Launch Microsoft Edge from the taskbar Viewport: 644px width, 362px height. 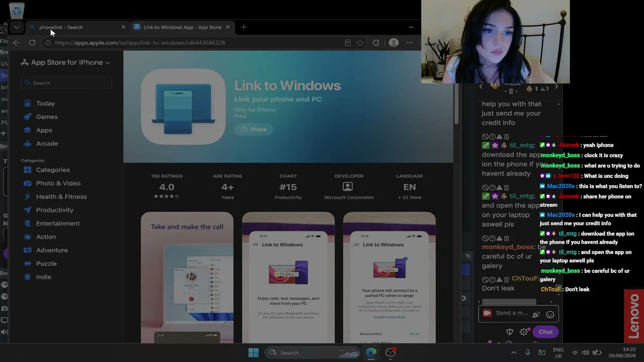(x=371, y=352)
